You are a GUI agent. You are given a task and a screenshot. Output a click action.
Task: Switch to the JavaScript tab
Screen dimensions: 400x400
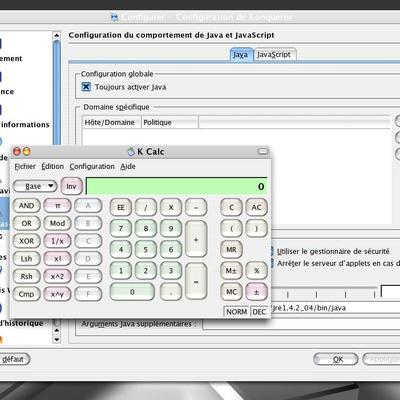[x=274, y=54]
